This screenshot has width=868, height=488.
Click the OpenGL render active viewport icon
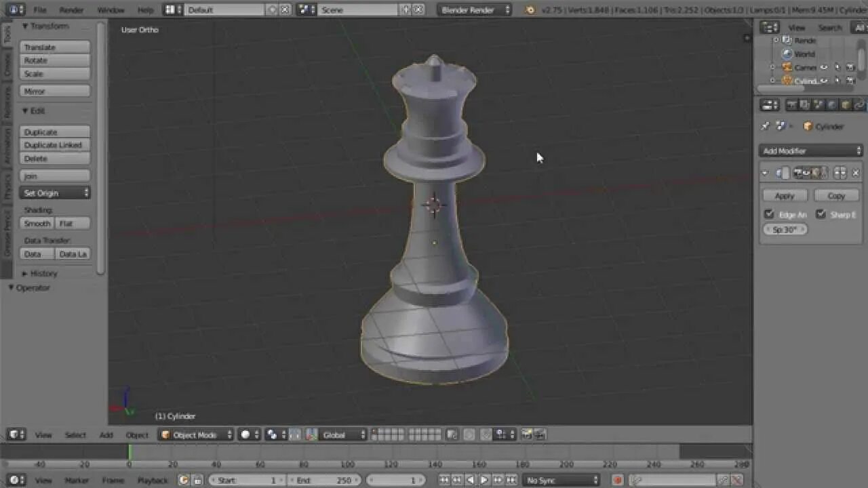point(527,434)
